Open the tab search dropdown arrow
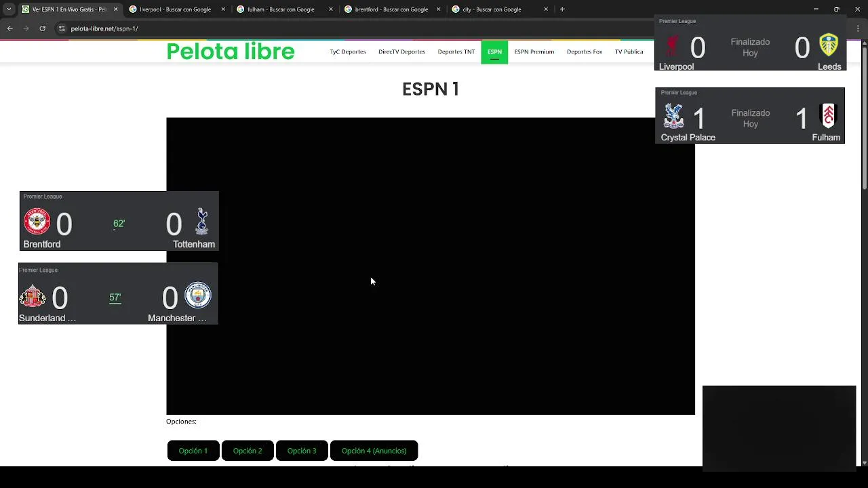Image resolution: width=868 pixels, height=488 pixels. click(x=8, y=9)
